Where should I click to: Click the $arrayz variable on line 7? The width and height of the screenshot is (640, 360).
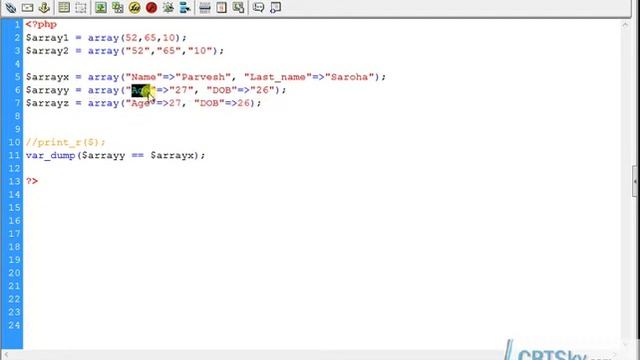click(47, 103)
